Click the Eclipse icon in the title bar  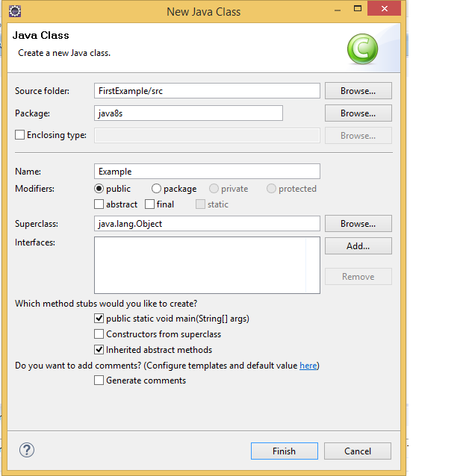(15, 11)
